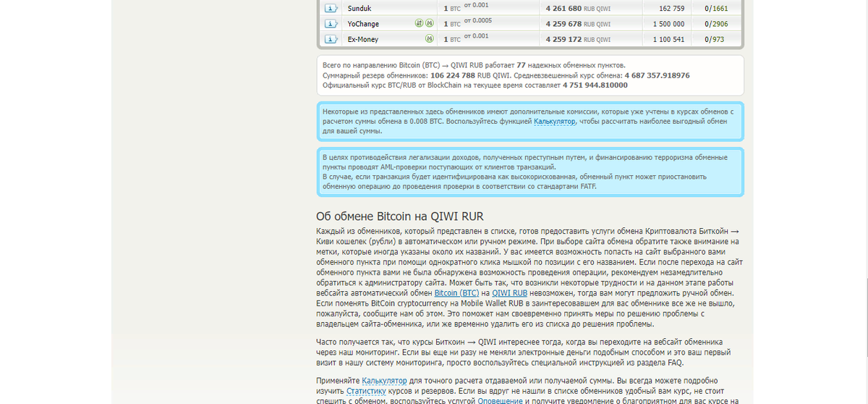Click Ex-Money's green M label icon
The width and height of the screenshot is (868, 404).
coord(430,39)
